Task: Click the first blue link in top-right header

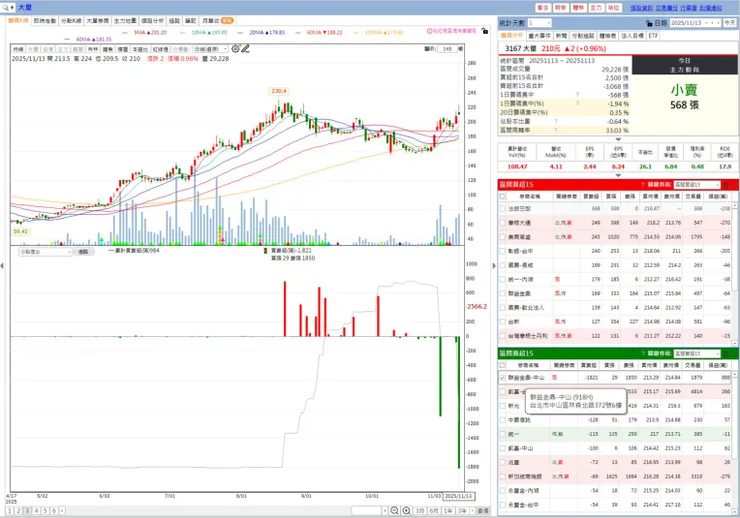Action: coord(641,8)
